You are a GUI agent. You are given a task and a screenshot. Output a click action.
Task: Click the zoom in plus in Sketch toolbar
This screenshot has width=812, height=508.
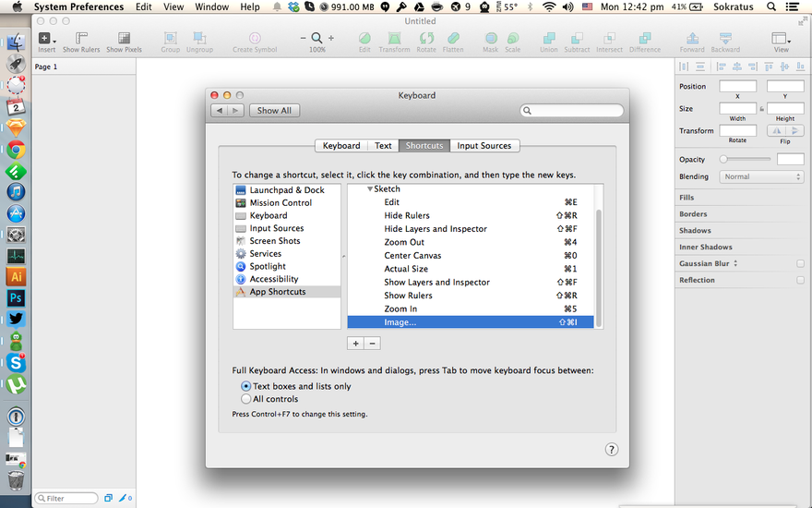click(331, 38)
